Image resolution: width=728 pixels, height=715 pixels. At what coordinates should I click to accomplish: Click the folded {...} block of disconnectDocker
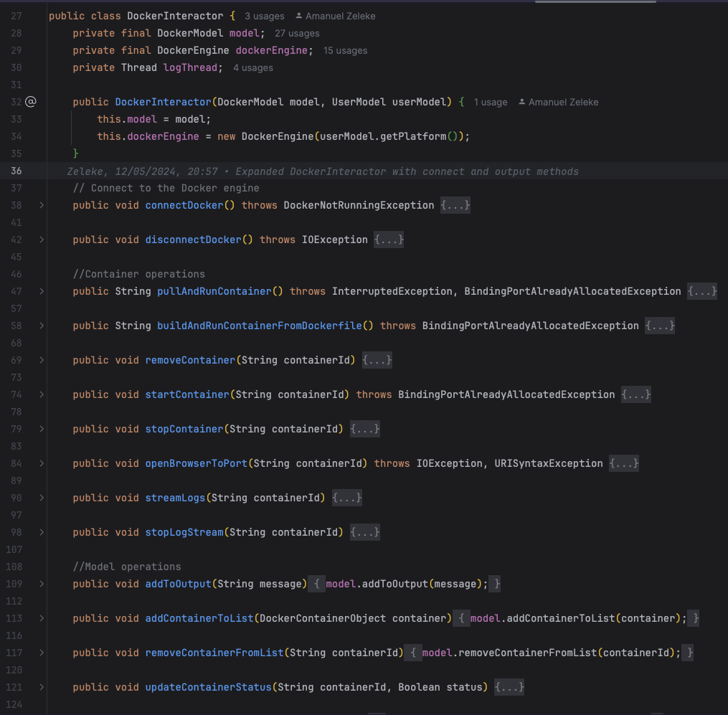coord(389,240)
